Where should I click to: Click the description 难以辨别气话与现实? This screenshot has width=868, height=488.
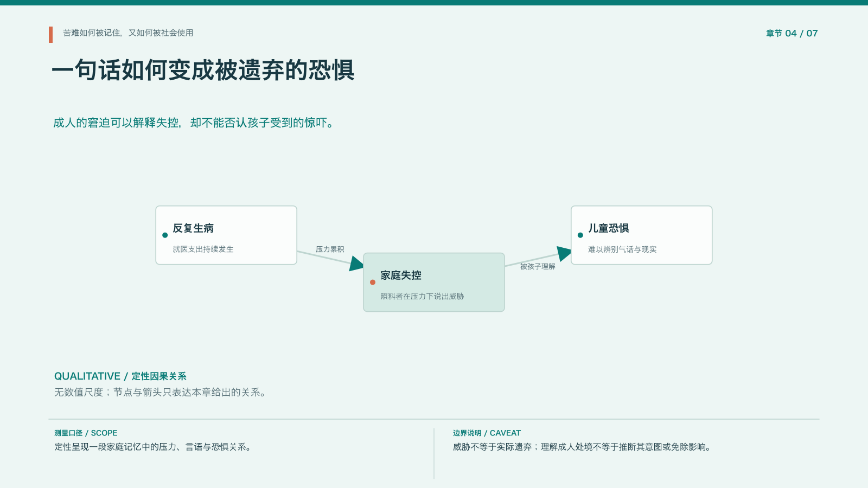tap(622, 249)
